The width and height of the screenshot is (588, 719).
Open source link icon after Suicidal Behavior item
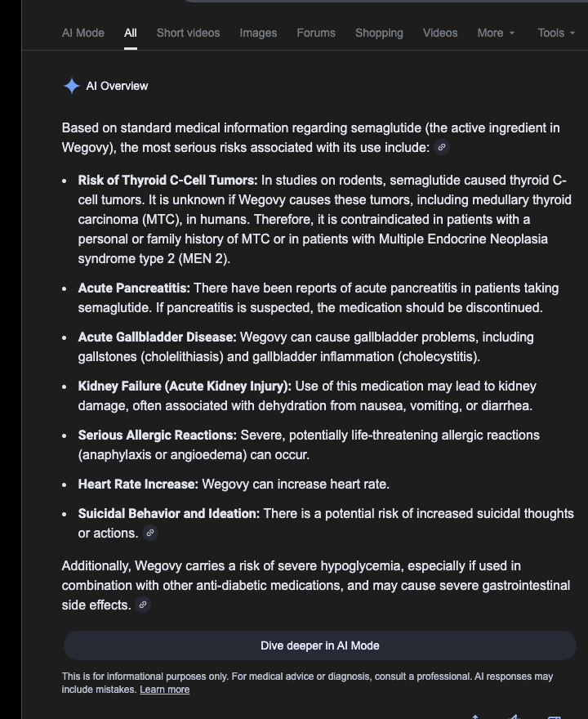tap(149, 534)
